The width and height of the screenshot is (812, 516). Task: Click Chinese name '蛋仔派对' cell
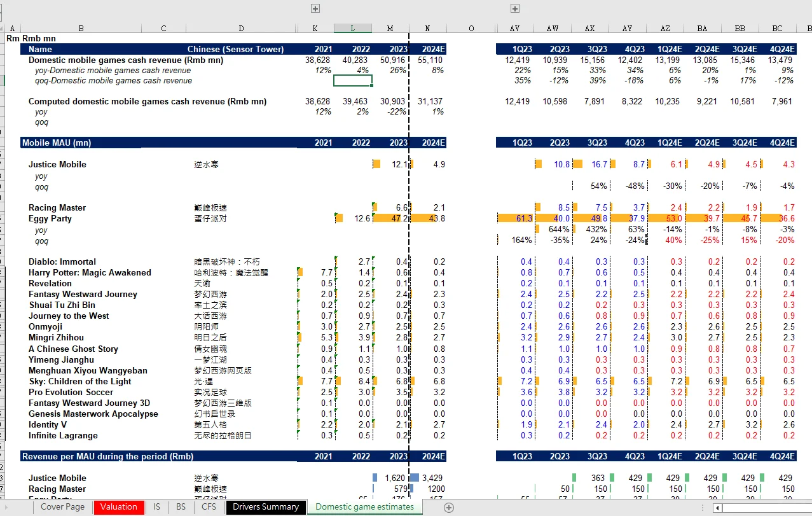[210, 218]
